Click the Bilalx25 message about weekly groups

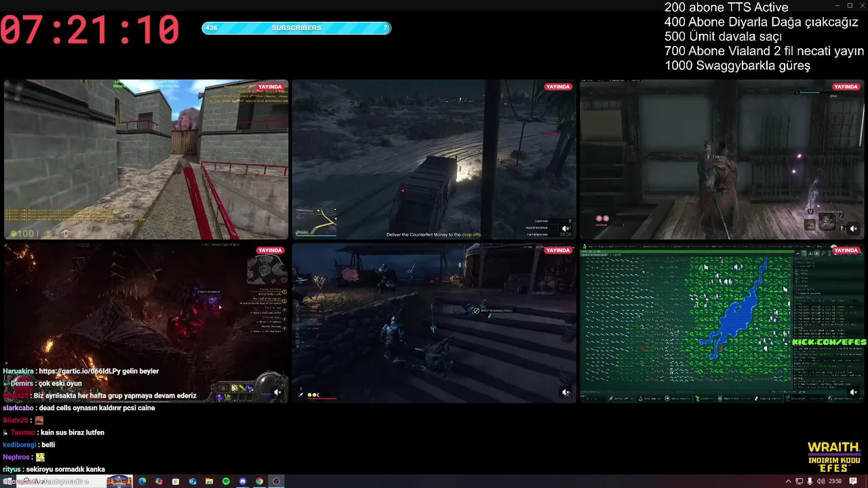pyautogui.click(x=115, y=396)
